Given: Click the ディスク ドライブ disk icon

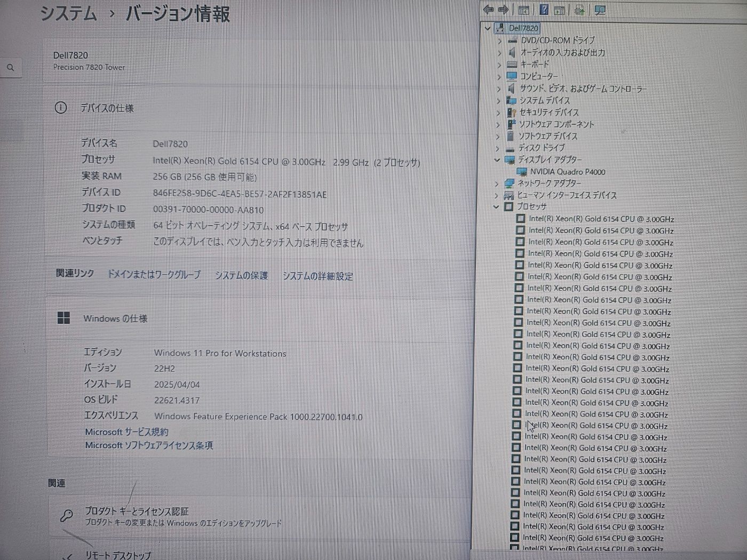Looking at the screenshot, I should pyautogui.click(x=510, y=148).
